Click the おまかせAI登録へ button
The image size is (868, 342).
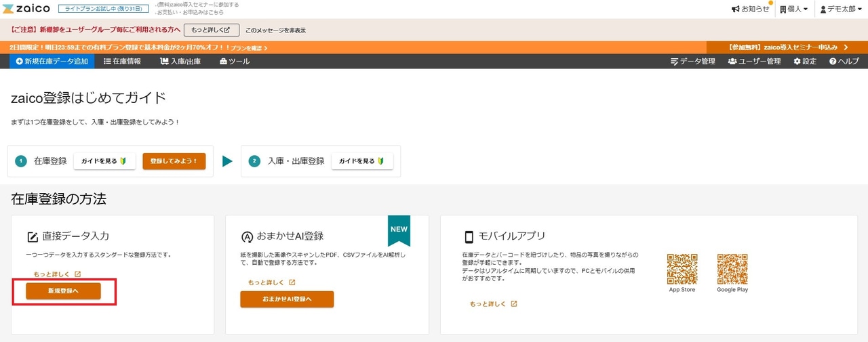(x=287, y=299)
